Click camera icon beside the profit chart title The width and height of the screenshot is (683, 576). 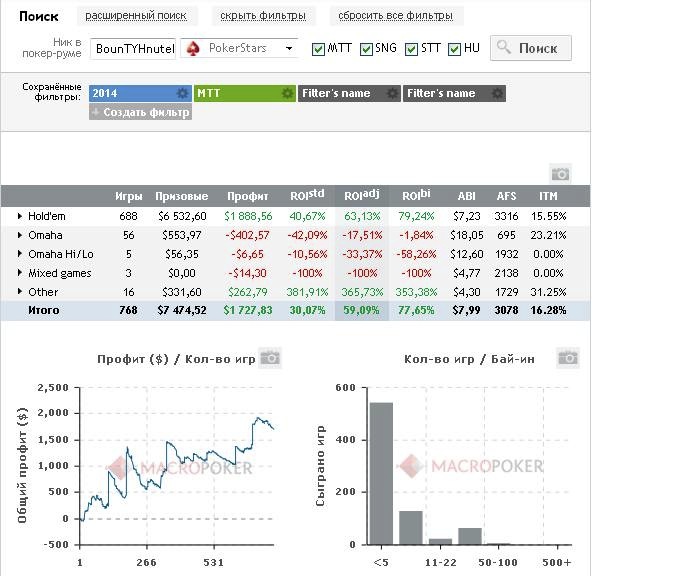pos(270,358)
